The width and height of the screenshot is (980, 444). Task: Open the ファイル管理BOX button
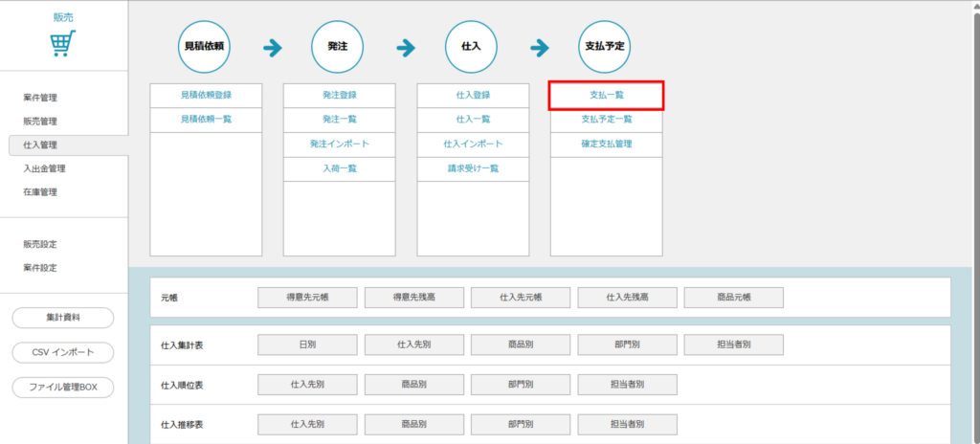coord(63,388)
